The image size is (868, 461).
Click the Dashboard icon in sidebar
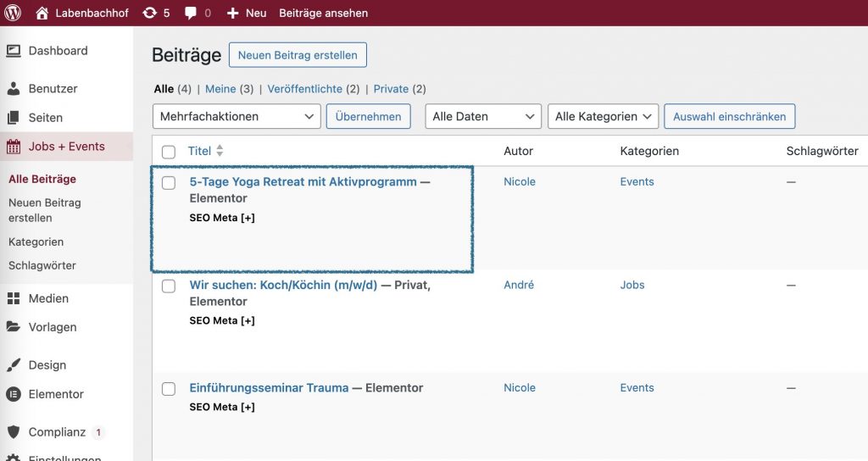pos(14,51)
